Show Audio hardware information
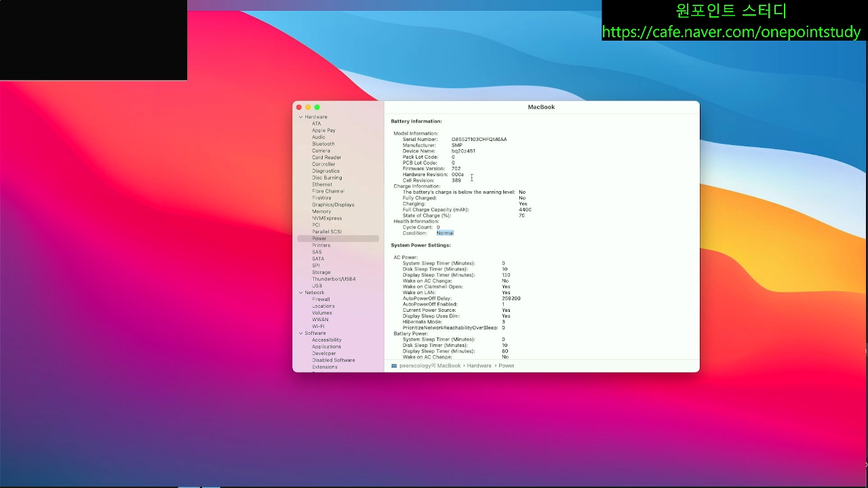The height and width of the screenshot is (488, 868). [x=319, y=137]
